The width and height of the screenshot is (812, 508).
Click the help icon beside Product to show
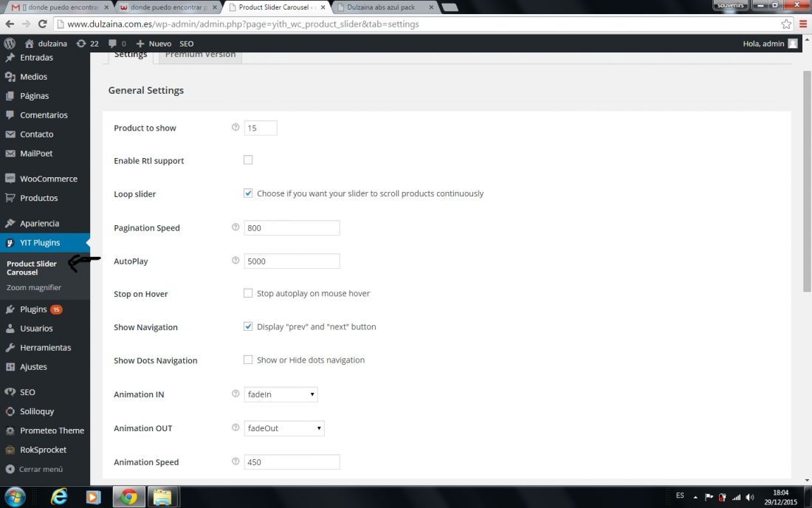coord(235,127)
